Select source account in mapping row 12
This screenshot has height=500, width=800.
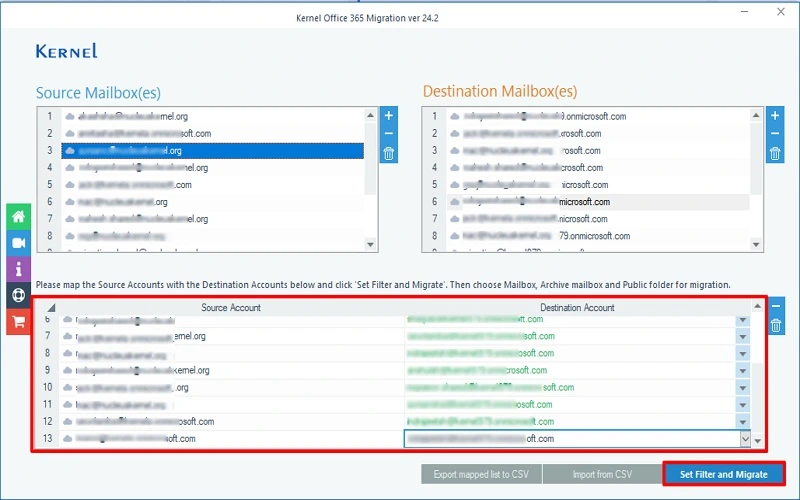(x=232, y=422)
